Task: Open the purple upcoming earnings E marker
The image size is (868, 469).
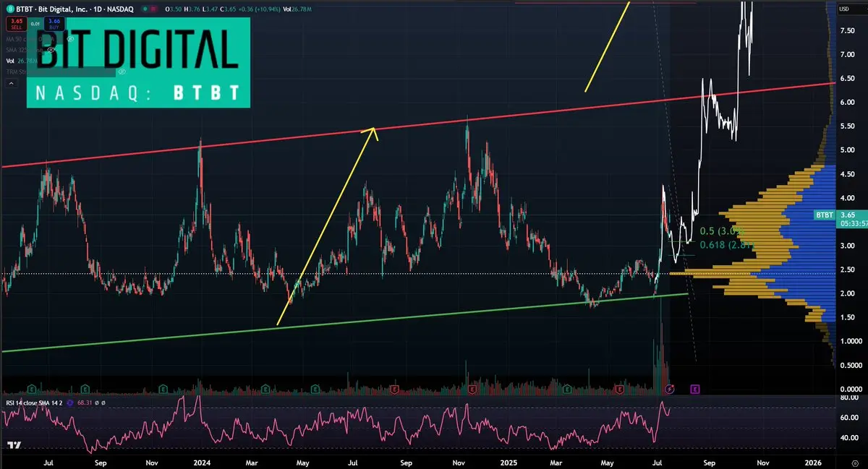Action: click(x=694, y=389)
